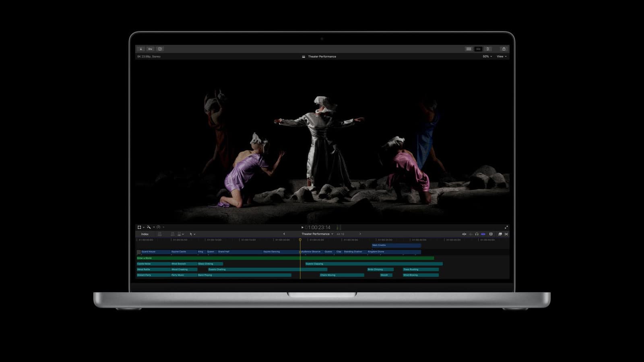Image resolution: width=644 pixels, height=362 pixels.
Task: Click the Transform tool icon below viewer
Action: point(139,227)
